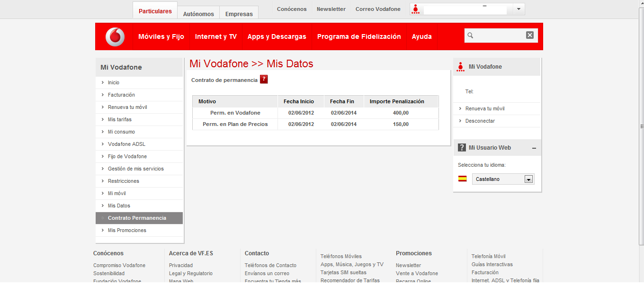This screenshot has height=305, width=644.
Task: Click the user account icon in top bar
Action: (416, 9)
